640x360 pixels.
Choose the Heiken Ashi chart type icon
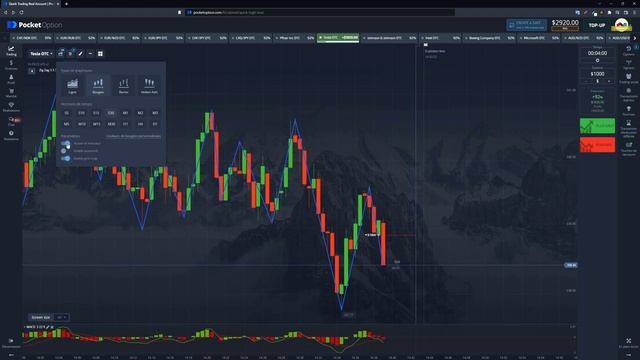tap(149, 86)
